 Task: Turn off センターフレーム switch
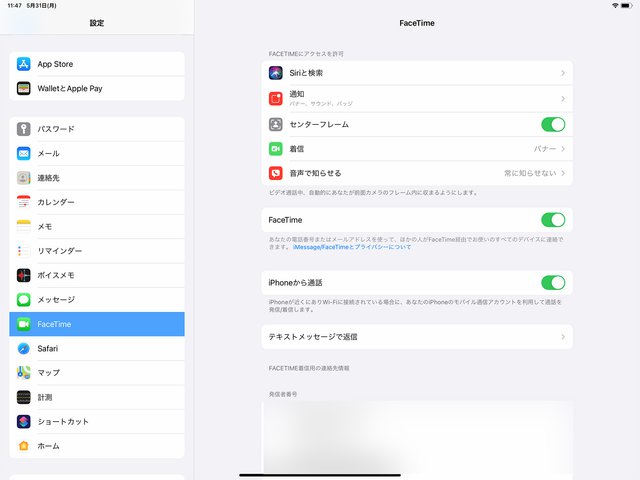[553, 124]
